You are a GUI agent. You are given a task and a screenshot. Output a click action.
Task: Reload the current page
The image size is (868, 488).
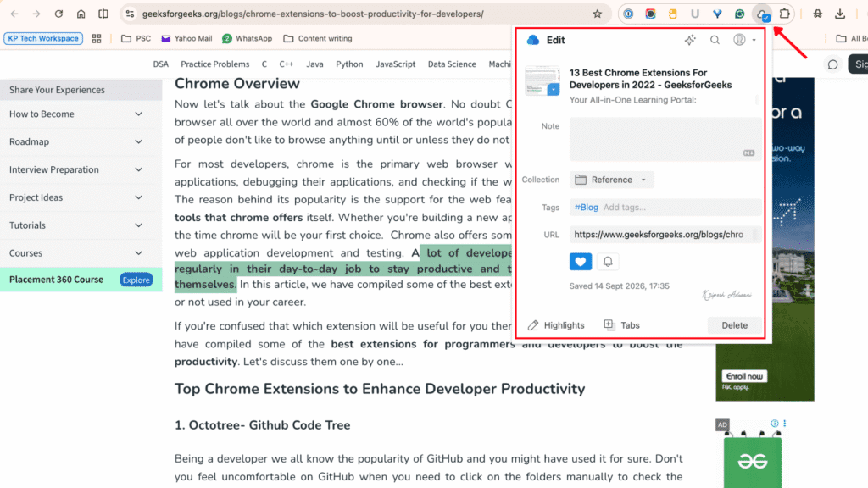[58, 14]
